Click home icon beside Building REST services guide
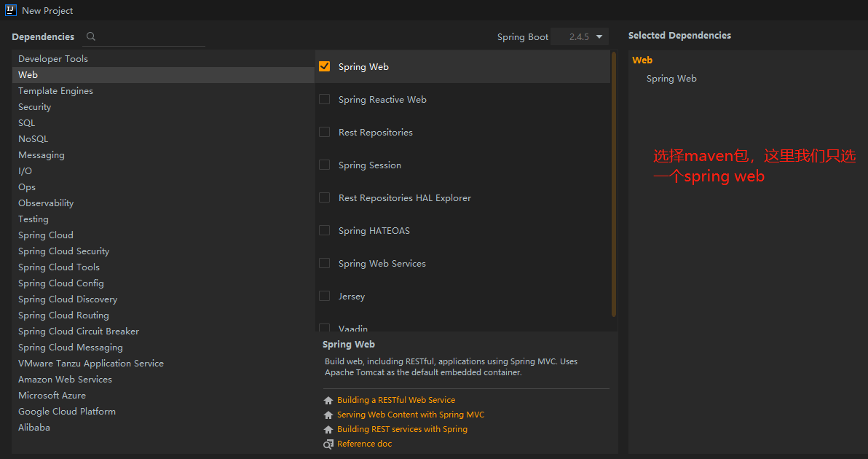This screenshot has width=868, height=459. [328, 429]
